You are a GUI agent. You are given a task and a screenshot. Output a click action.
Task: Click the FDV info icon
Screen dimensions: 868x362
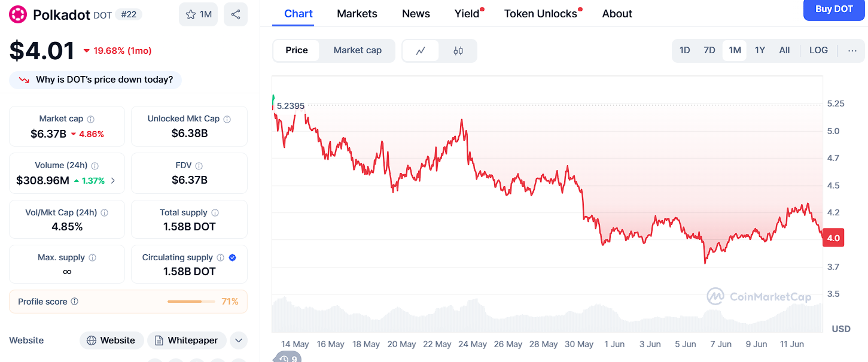point(199,166)
